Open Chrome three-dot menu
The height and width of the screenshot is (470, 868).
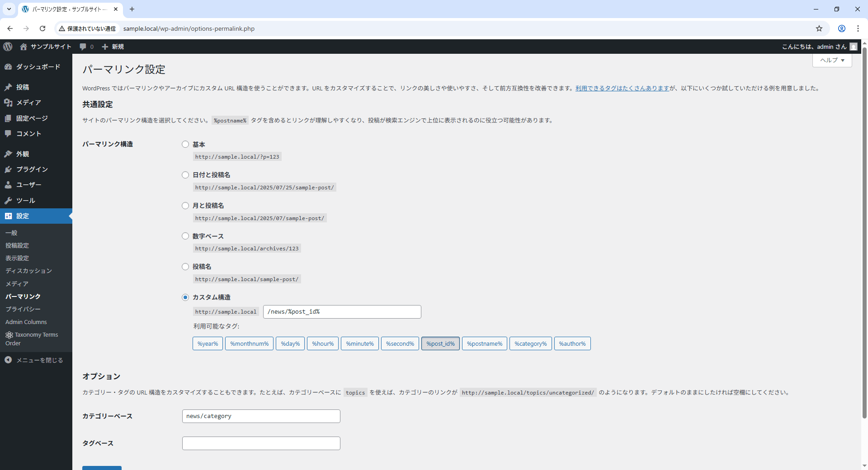click(x=858, y=28)
